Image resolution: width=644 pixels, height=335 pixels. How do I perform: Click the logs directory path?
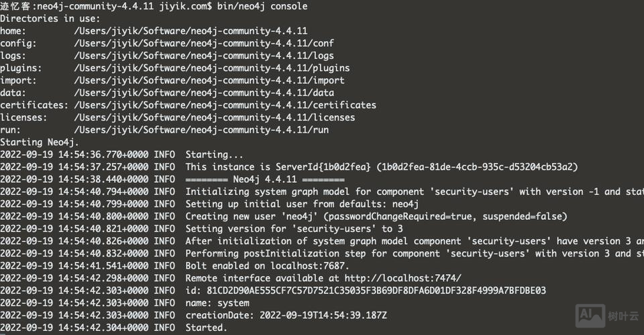click(x=204, y=56)
